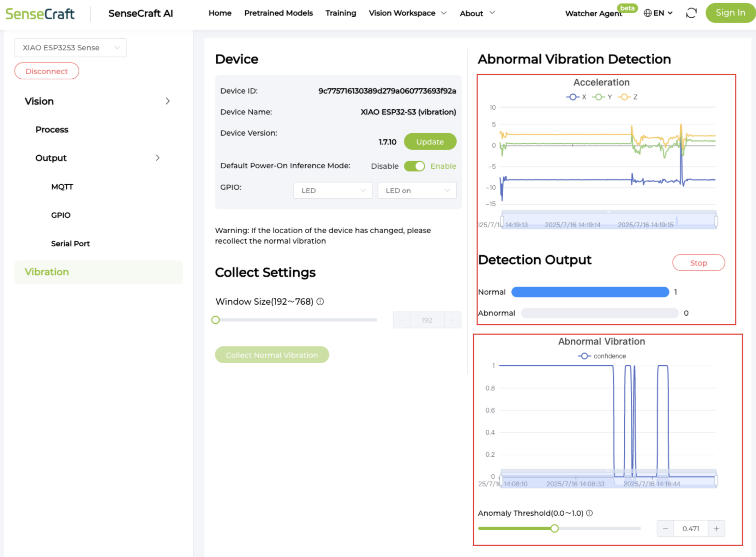Screen dimensions: 756x557
Task: Expand the About menu
Action: click(x=477, y=13)
